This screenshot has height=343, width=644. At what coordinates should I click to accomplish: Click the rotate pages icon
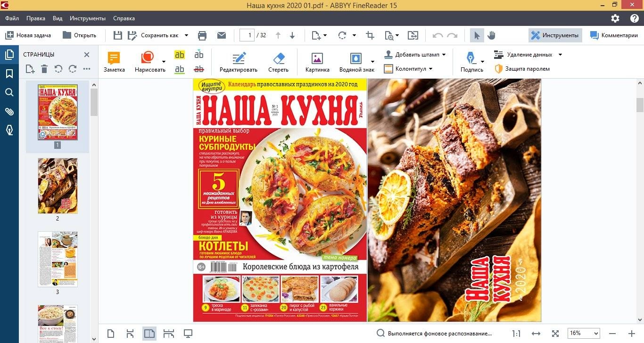point(342,35)
